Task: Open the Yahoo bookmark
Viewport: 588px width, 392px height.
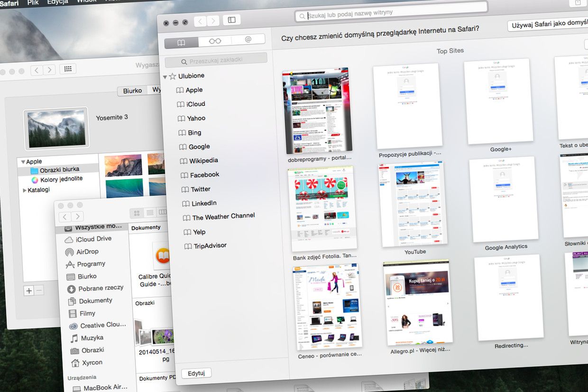Action: pos(191,118)
